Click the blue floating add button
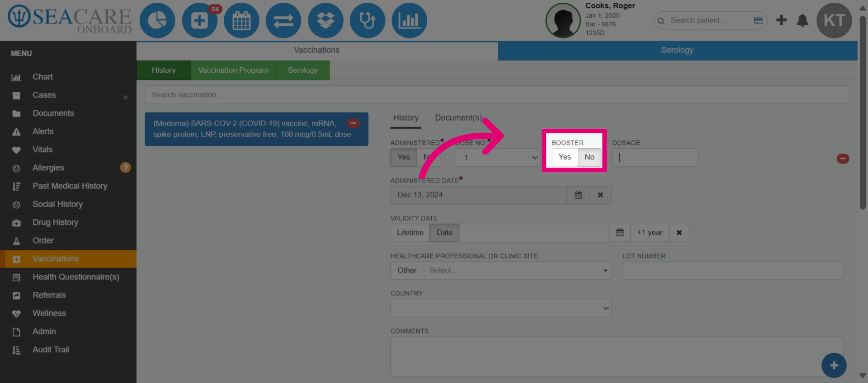868x383 pixels. [834, 365]
